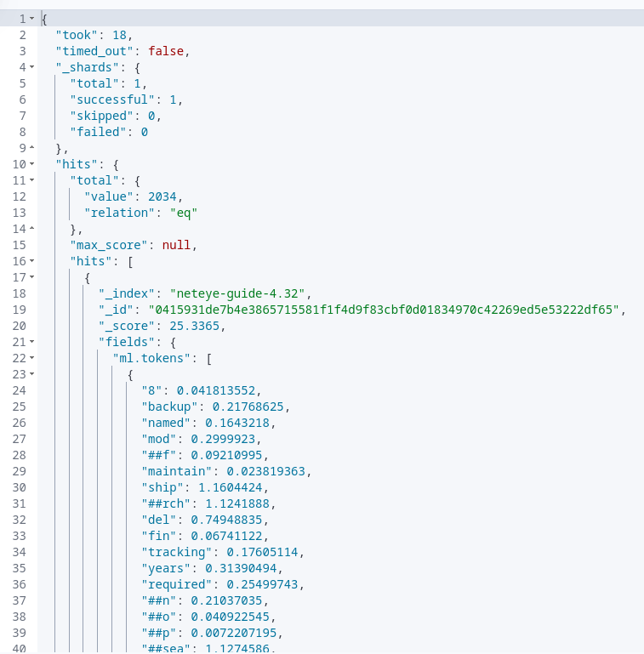Viewport: 644px width, 654px height.
Task: Click the "ml.tokens" key
Action: tap(151, 358)
